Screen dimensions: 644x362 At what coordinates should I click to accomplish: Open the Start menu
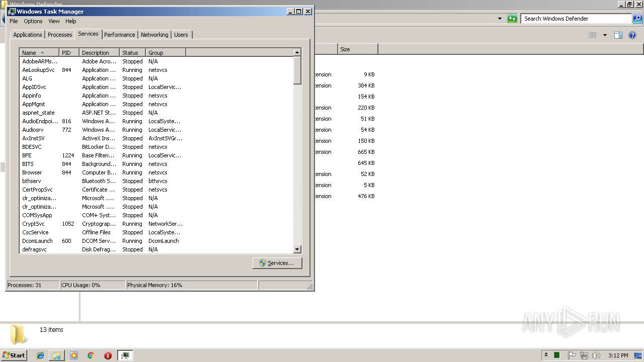(14, 355)
